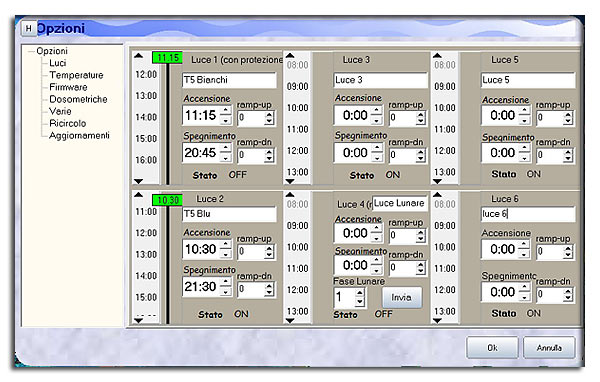This screenshot has height=382, width=600.
Task: Open Temperature in options tree
Action: pyautogui.click(x=76, y=75)
